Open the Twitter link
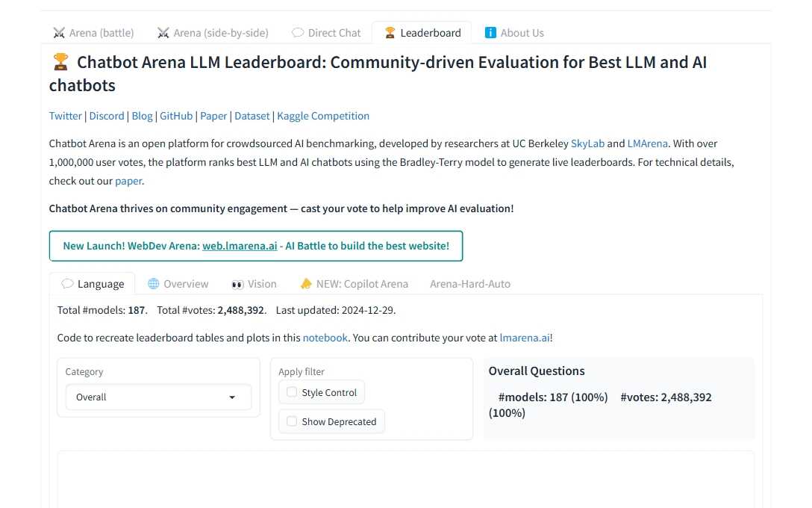812x508 pixels. click(65, 116)
